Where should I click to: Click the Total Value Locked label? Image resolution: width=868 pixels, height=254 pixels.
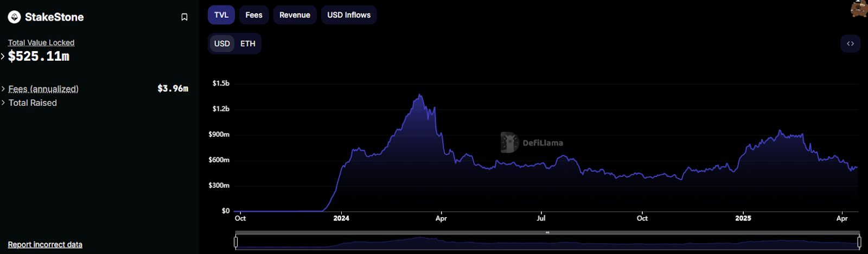point(41,42)
